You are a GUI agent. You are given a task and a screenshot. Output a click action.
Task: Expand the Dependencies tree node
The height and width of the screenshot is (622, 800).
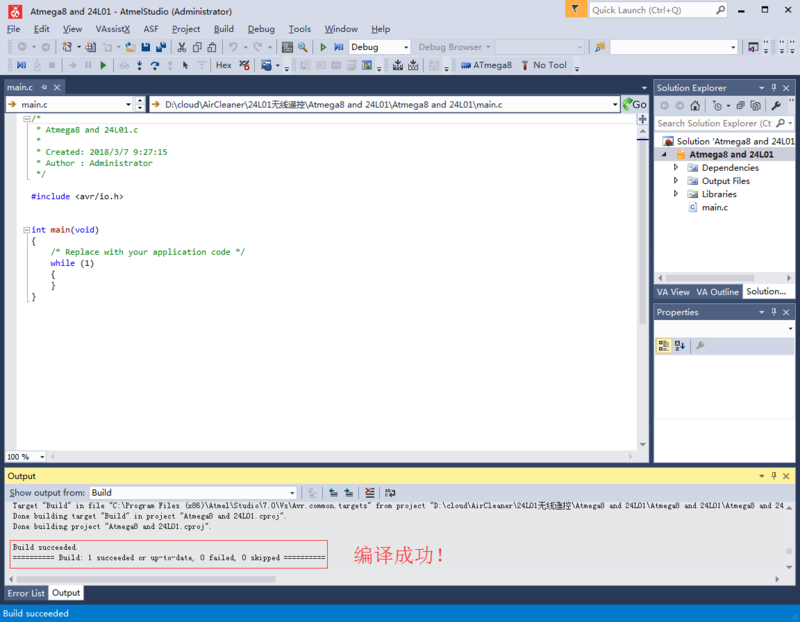[x=676, y=168]
